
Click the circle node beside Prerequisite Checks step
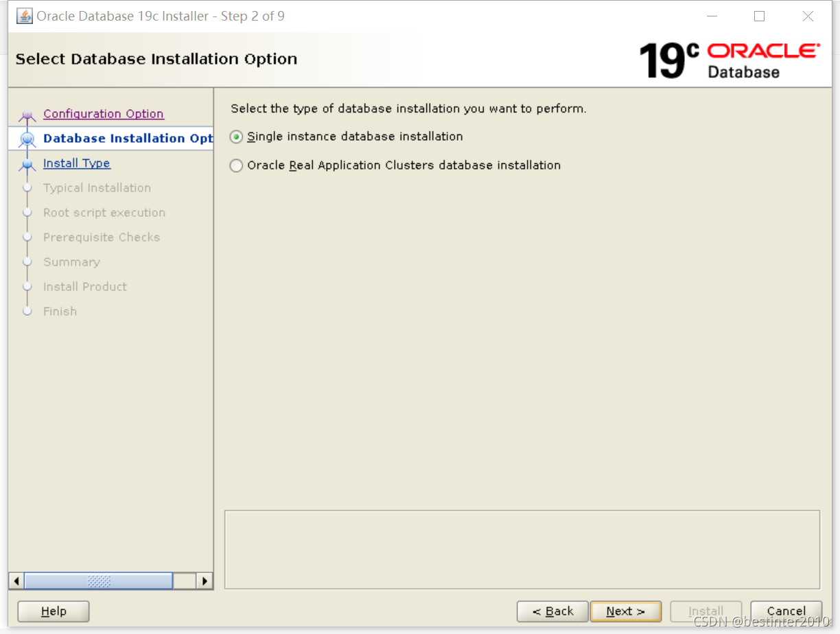click(27, 237)
